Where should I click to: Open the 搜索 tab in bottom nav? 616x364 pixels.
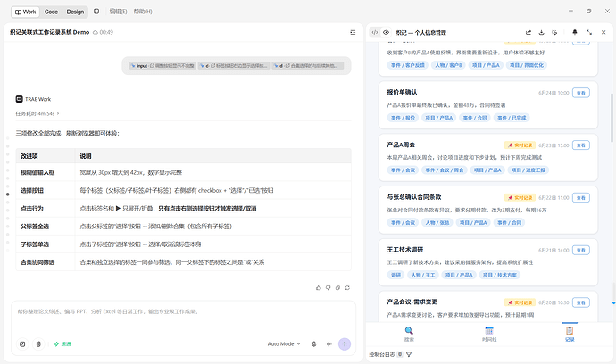pyautogui.click(x=409, y=335)
